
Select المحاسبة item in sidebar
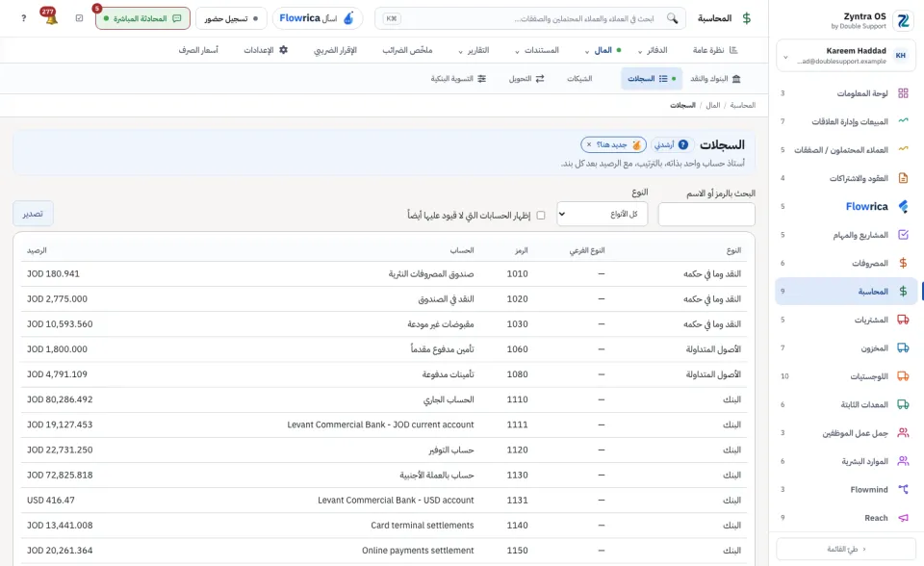pyautogui.click(x=846, y=292)
